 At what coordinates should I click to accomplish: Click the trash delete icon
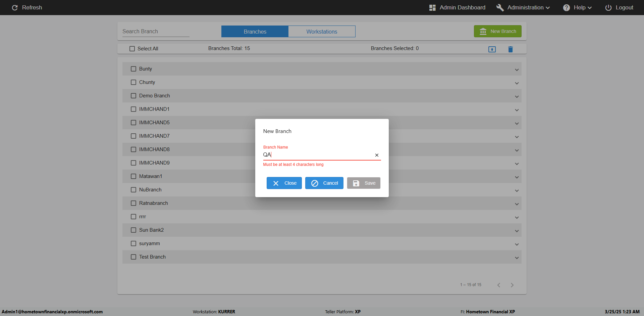tap(511, 49)
